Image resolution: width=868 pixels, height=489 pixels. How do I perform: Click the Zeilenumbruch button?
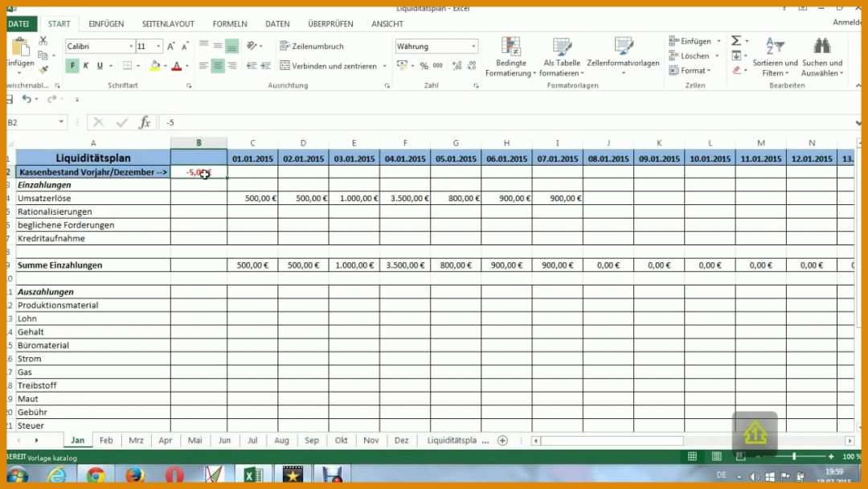click(x=313, y=46)
